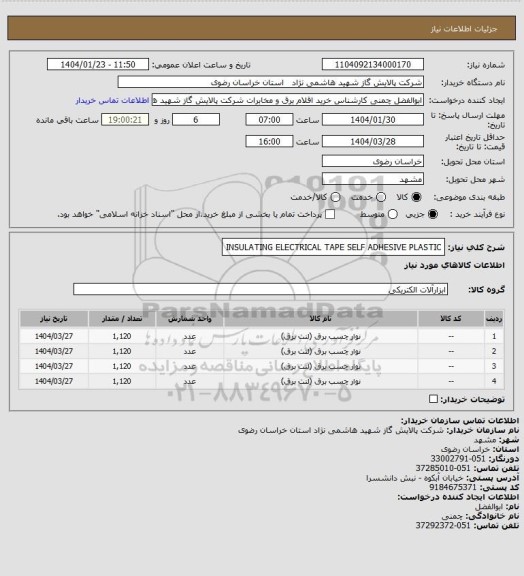
Task: Click the price validity time 16:00
Action: pyautogui.click(x=269, y=141)
